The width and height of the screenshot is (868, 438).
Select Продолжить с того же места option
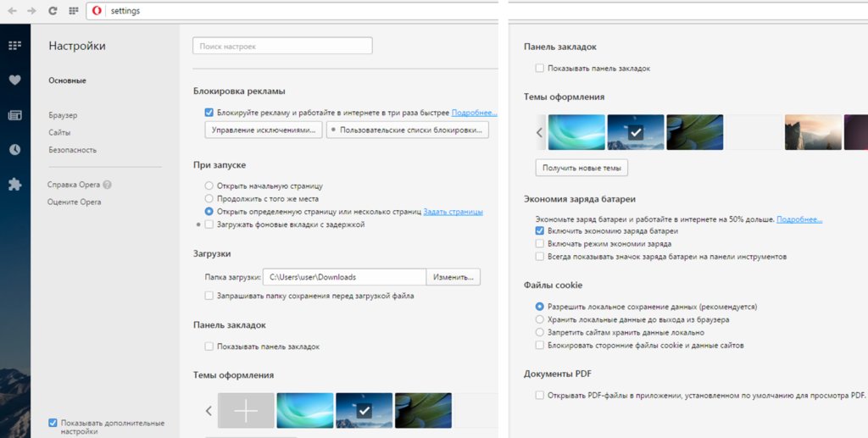pyautogui.click(x=209, y=198)
